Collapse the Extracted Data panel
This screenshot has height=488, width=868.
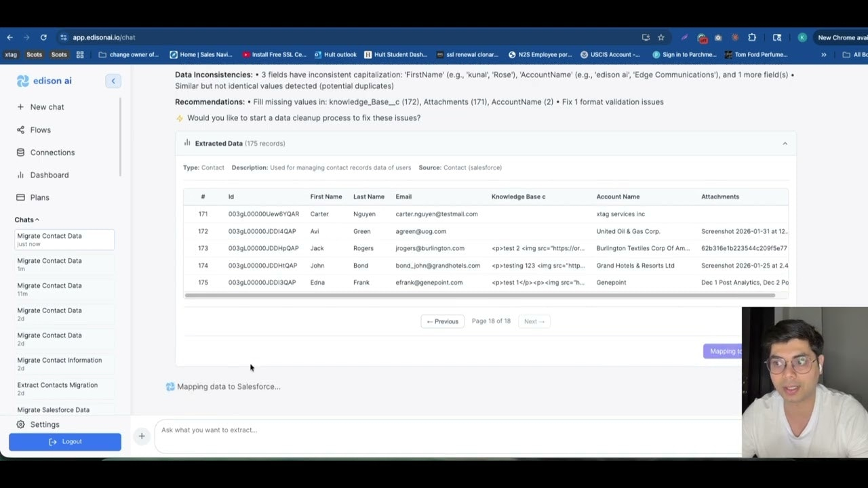(x=785, y=144)
